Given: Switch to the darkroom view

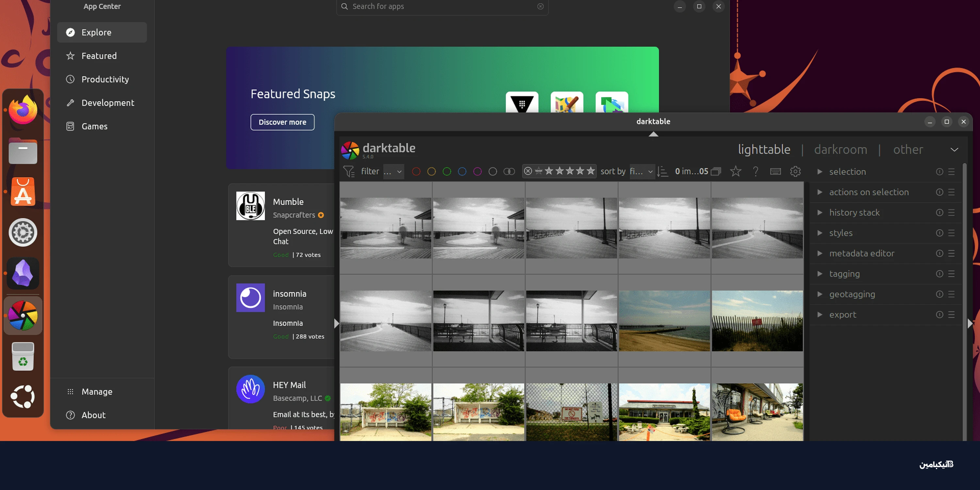Looking at the screenshot, I should [x=841, y=150].
